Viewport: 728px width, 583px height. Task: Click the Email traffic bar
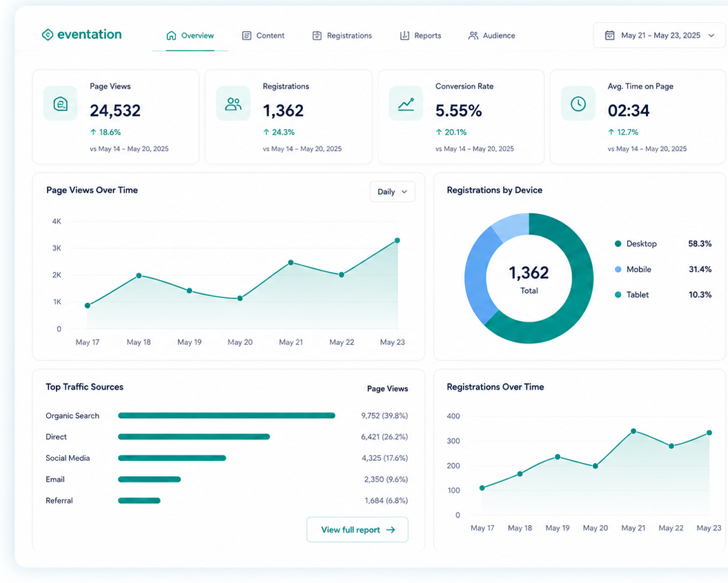click(x=150, y=480)
